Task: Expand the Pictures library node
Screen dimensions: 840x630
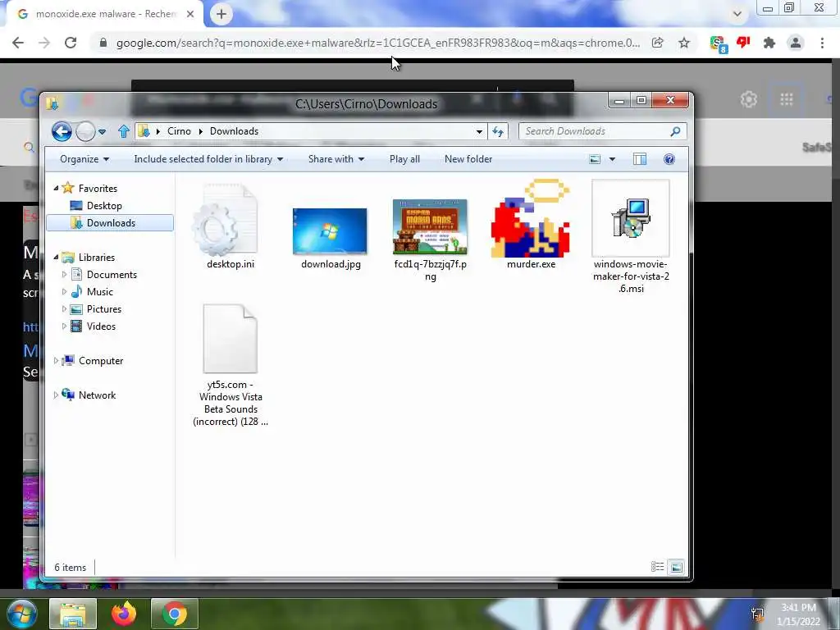Action: 64,309
